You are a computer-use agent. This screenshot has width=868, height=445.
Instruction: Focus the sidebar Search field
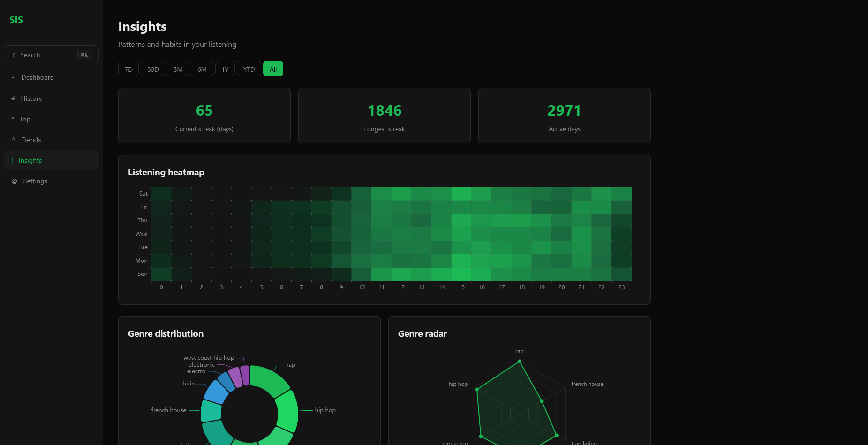coord(47,55)
